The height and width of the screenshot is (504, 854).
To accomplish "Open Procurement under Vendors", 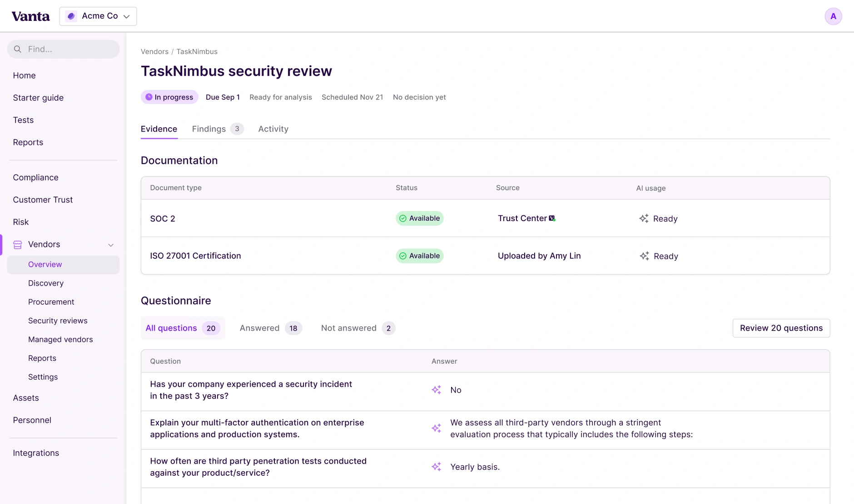I will [x=51, y=302].
